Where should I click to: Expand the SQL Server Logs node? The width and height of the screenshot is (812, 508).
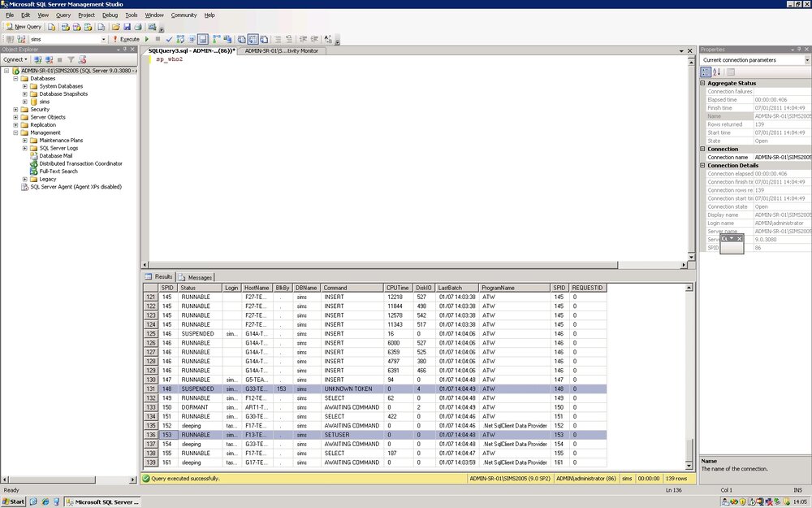(x=25, y=148)
